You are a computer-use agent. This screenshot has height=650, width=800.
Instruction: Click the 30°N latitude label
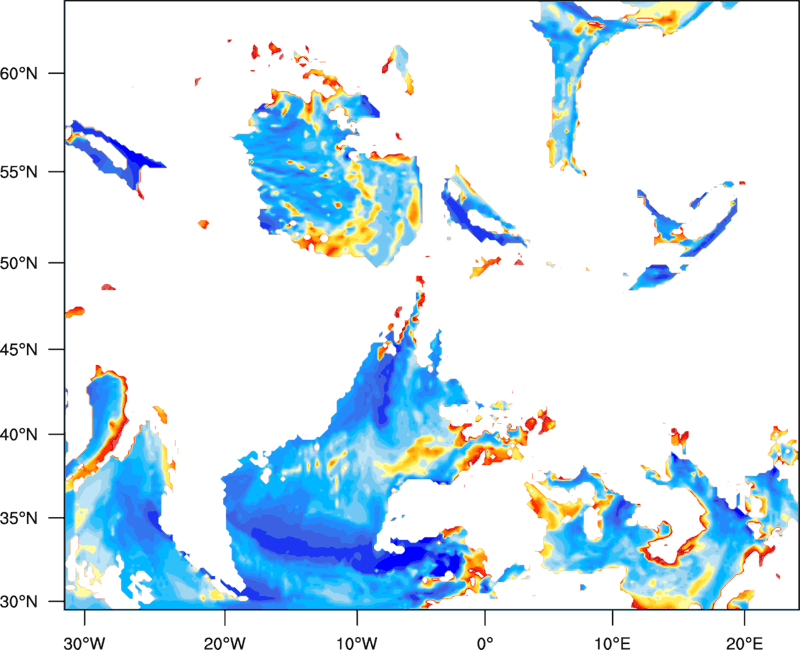tap(19, 602)
